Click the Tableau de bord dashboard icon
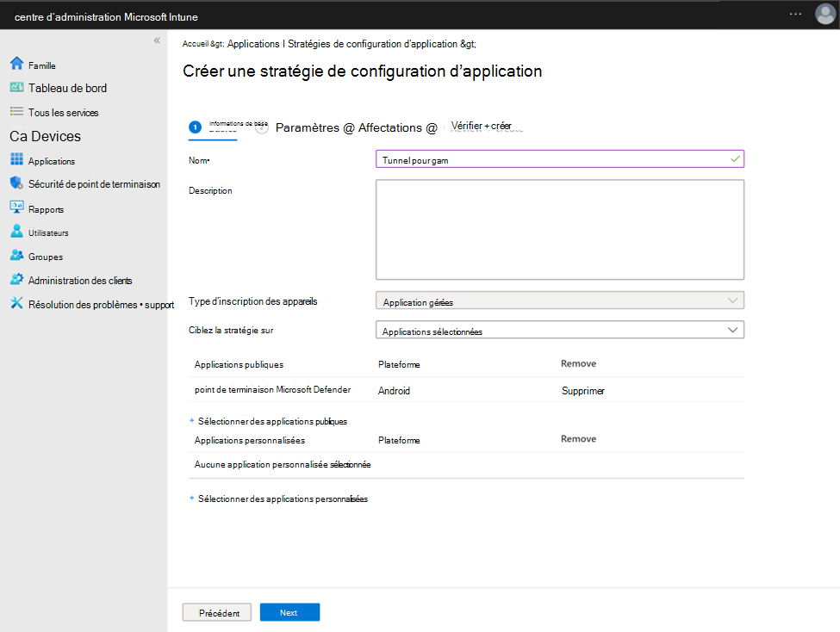This screenshot has width=840, height=632. (x=16, y=87)
